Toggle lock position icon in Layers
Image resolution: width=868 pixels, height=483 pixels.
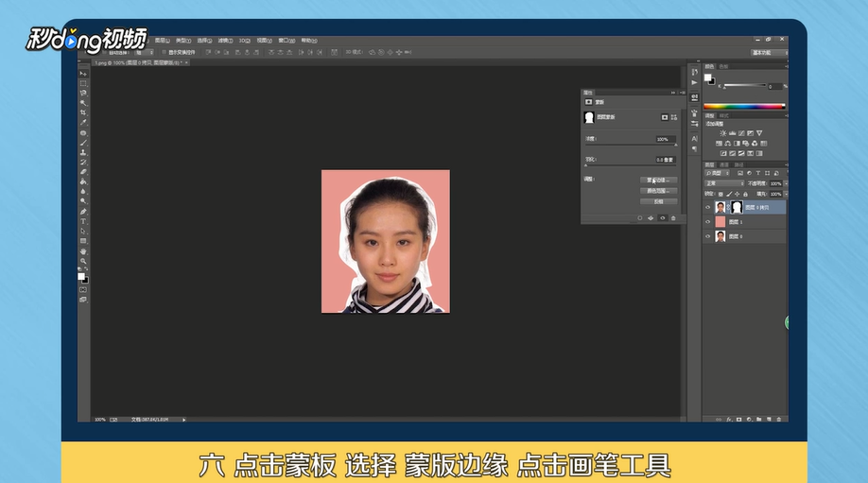pos(738,194)
